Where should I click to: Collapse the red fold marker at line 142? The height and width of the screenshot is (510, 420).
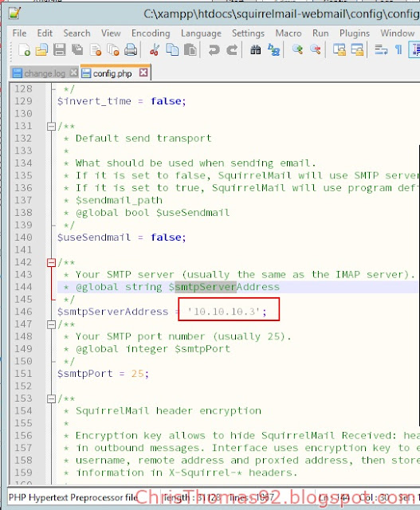point(51,262)
